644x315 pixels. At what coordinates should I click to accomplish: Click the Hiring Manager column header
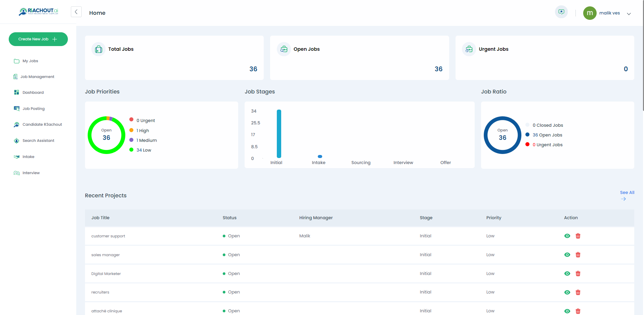[316, 218]
